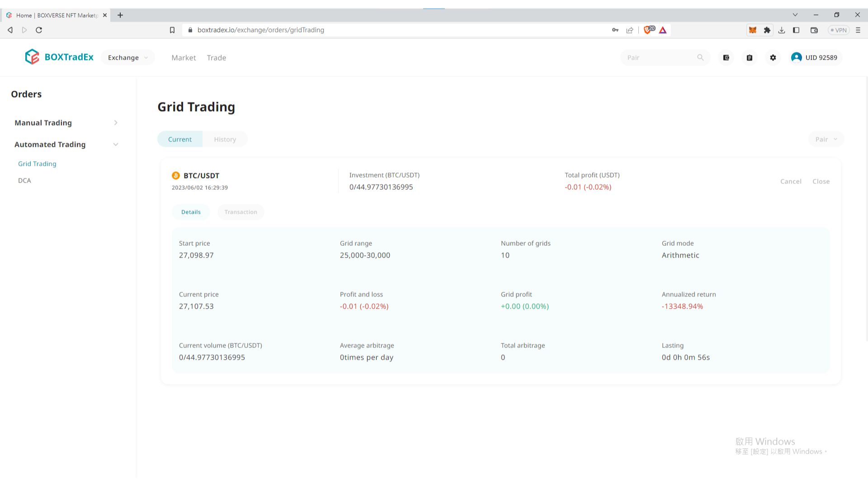Toggle the VPN button
This screenshot has height=488, width=868.
tap(839, 30)
